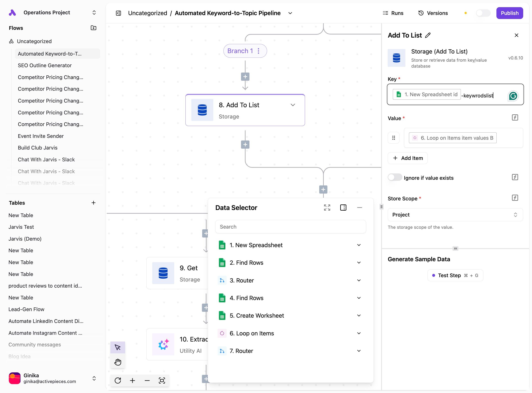Expand Data Selector to fullscreen
Screen dimensions: 532x393
click(x=327, y=208)
